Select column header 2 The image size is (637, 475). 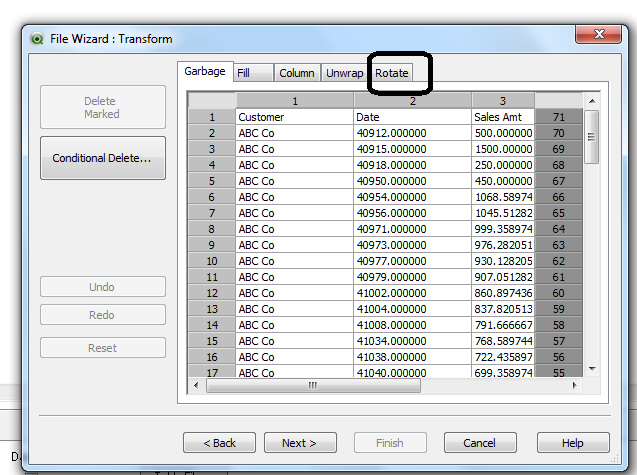pos(413,101)
